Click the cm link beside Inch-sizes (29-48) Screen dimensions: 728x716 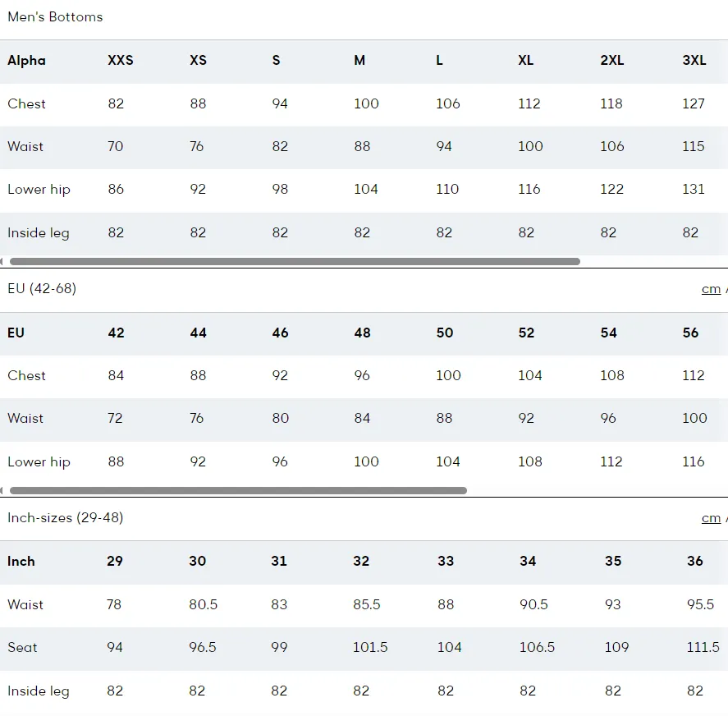point(711,518)
